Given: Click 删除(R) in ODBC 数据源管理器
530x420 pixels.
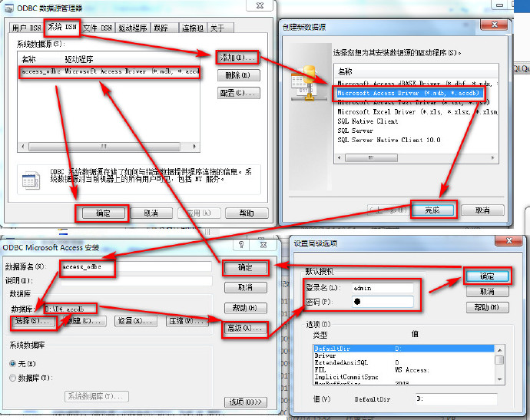Looking at the screenshot, I should coord(238,75).
